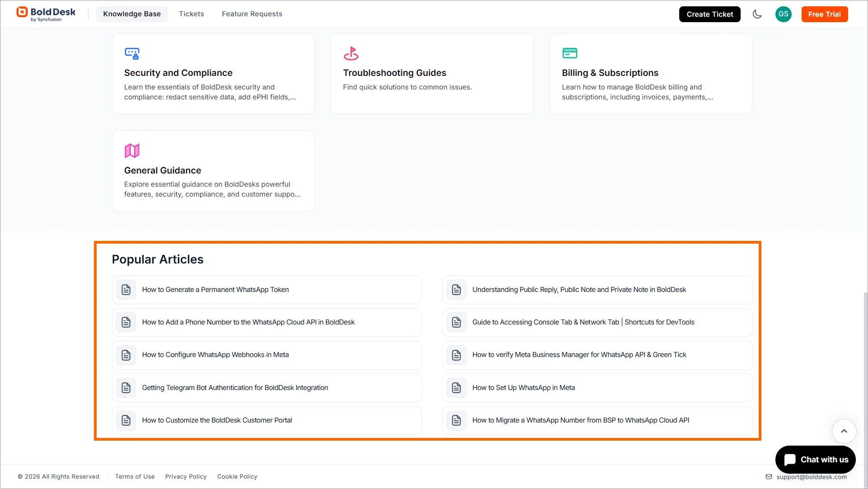Open 'Understanding Public Reply, Public Note and Private Note'
Image resolution: width=868 pixels, height=489 pixels.
click(x=597, y=290)
